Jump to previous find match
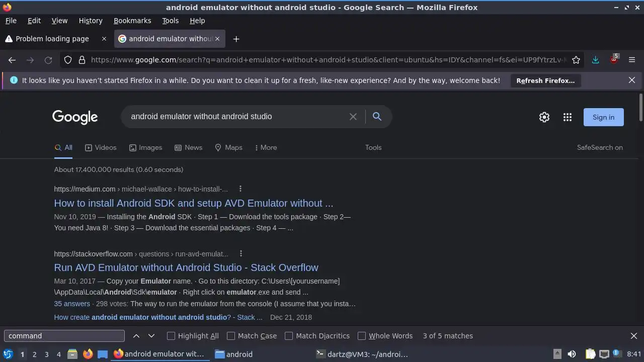The image size is (644, 362). click(x=136, y=336)
